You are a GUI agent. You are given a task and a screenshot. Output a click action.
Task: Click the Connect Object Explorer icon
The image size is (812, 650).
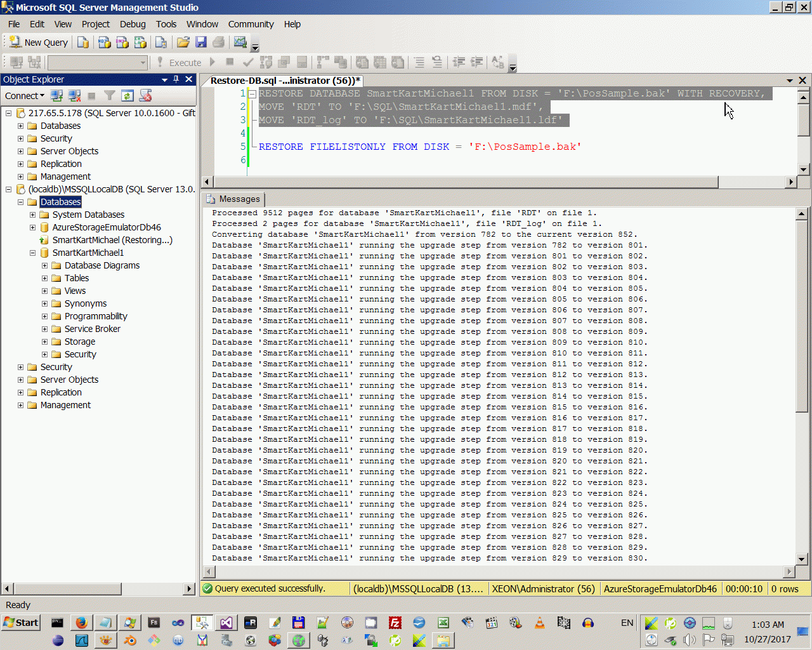56,96
